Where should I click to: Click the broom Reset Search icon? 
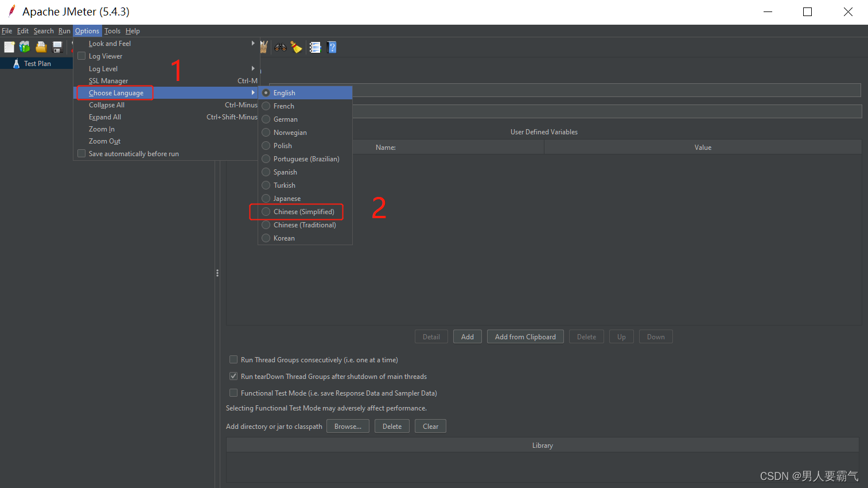[x=297, y=47]
